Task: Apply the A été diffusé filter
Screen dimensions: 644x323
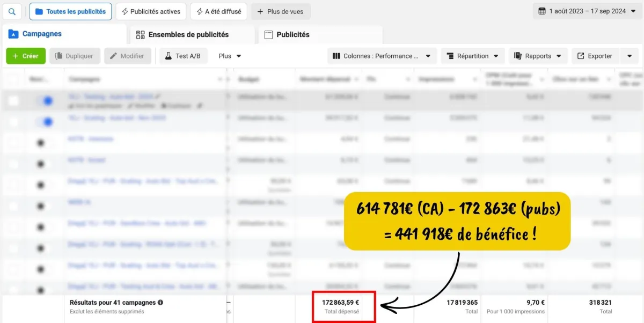Action: click(218, 11)
